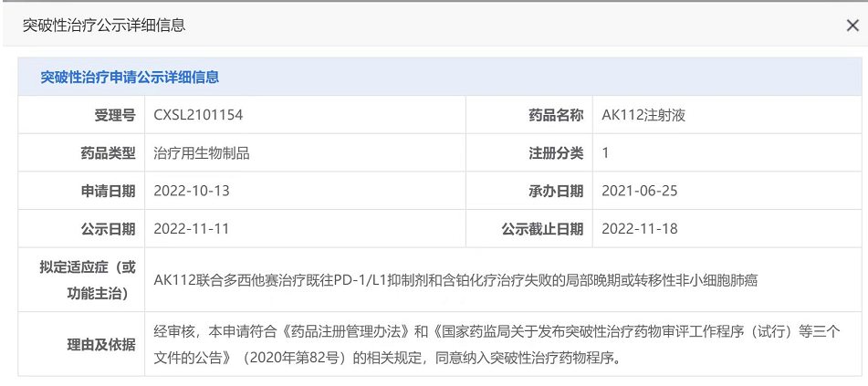Image resolution: width=868 pixels, height=386 pixels.
Task: Close the breakthrough therapy details dialog
Action: tap(852, 26)
